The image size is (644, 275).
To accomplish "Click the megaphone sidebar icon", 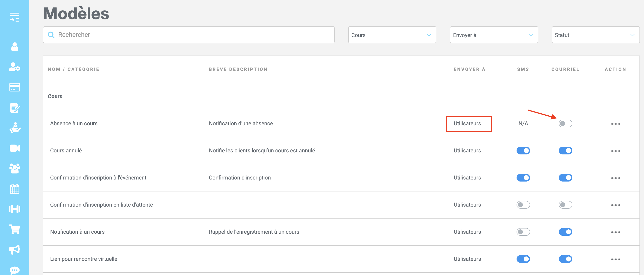I will (x=14, y=249).
